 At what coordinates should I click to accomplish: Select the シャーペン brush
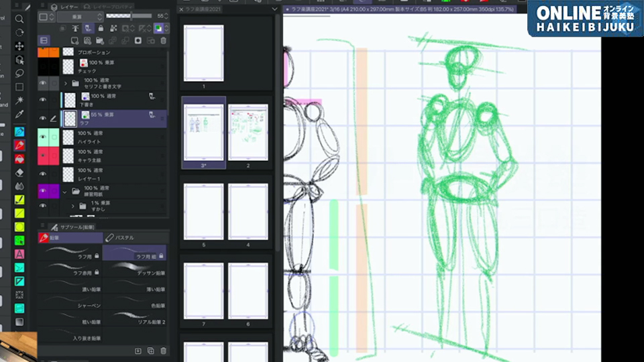click(x=70, y=302)
